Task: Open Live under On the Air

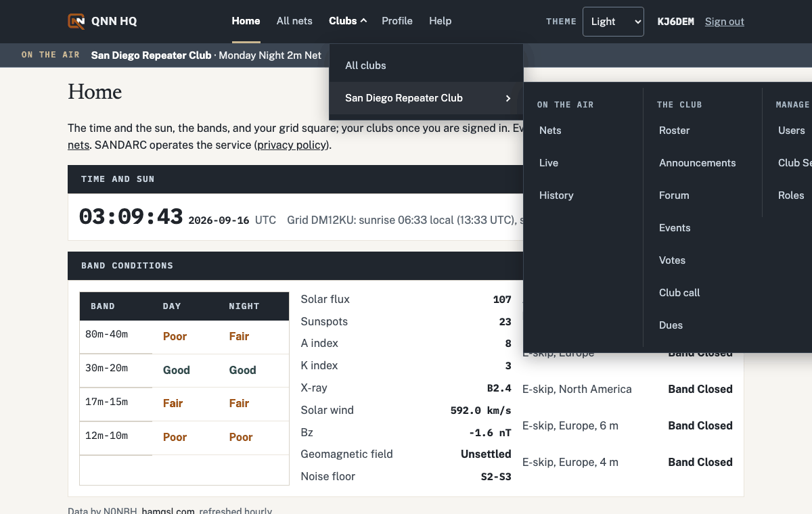Action: coord(549,163)
